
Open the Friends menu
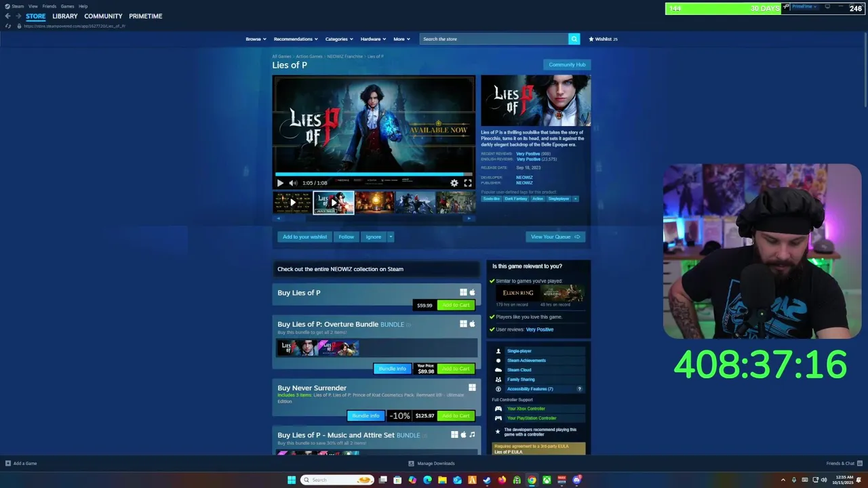50,6
